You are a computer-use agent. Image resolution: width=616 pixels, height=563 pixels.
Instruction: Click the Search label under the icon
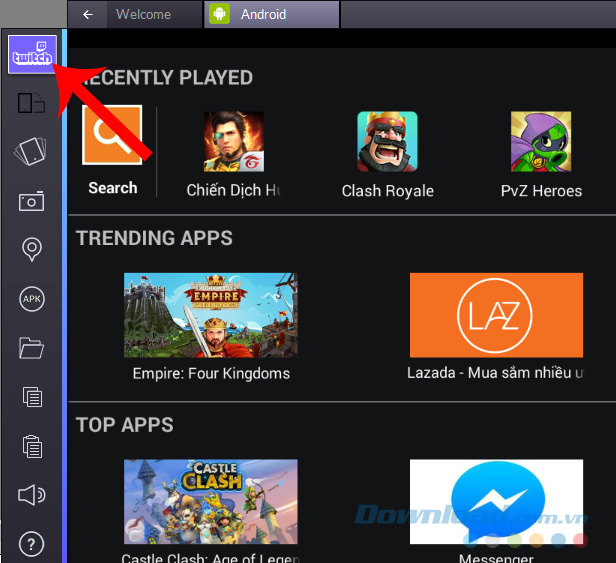click(113, 188)
